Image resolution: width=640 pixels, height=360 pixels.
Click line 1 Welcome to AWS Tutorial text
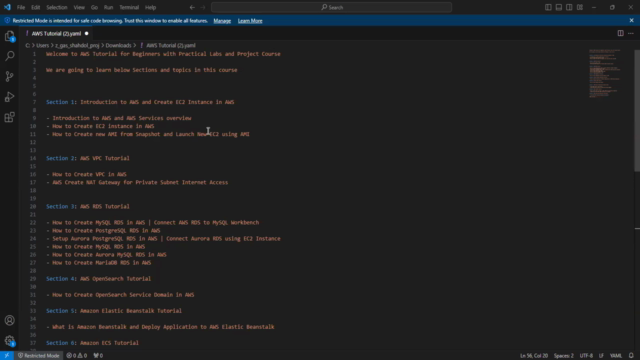163,54
